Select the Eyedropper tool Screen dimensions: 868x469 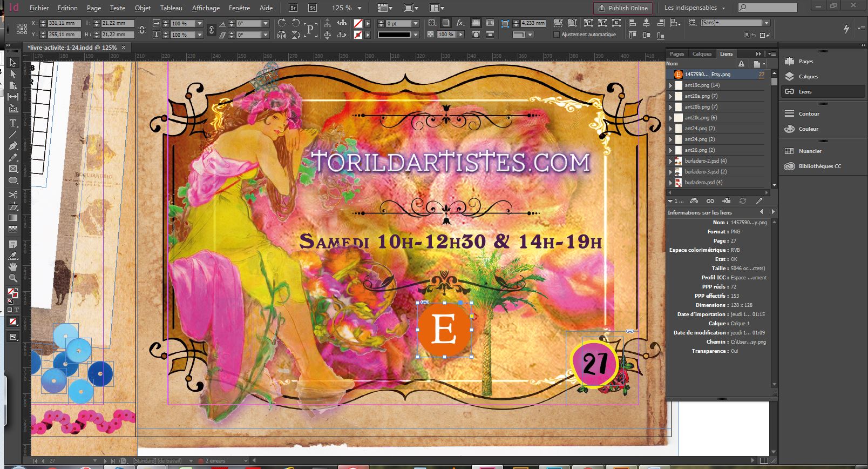click(x=13, y=256)
